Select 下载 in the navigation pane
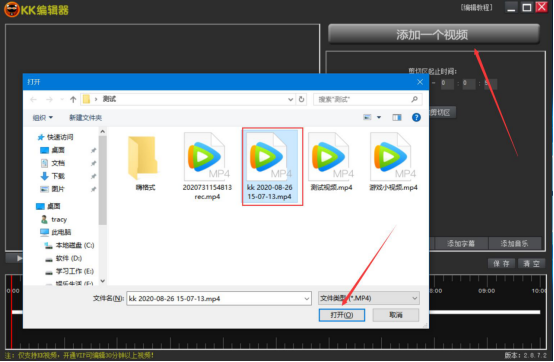Screen dimensions: 554x362 click(53, 176)
